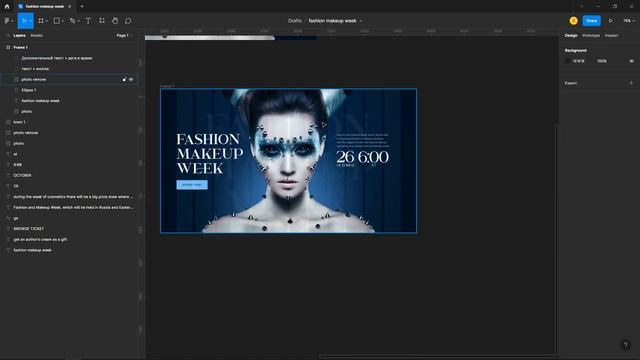Switch to the Prototype tab
Viewport: 640px width, 360px height.
tap(591, 36)
